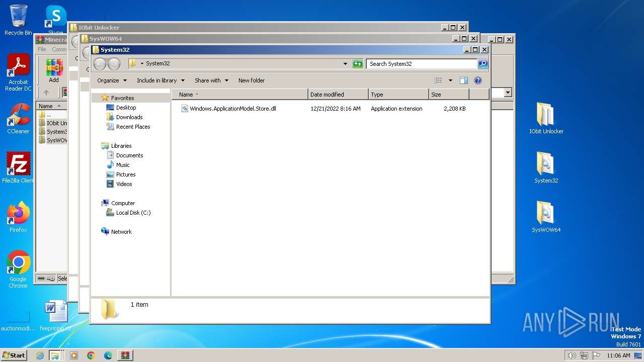The image size is (644, 362).
Task: Create a New folder in System32
Action: pos(252,80)
